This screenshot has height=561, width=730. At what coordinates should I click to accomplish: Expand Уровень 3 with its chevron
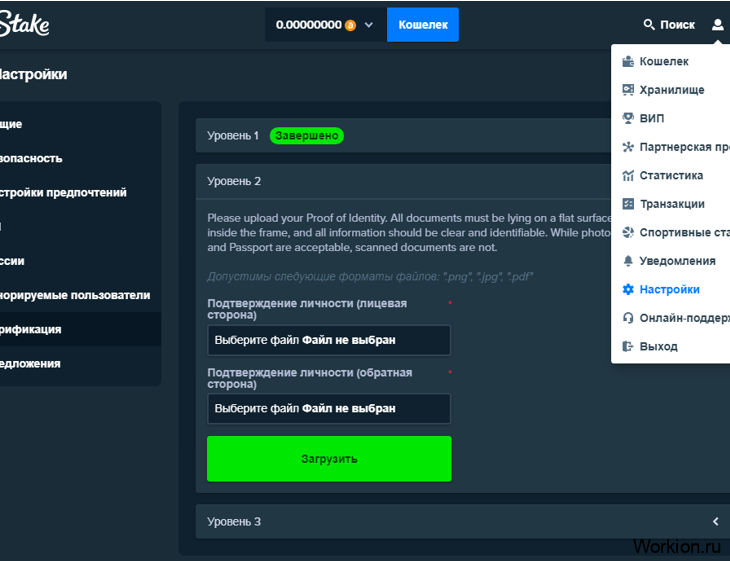tap(716, 521)
